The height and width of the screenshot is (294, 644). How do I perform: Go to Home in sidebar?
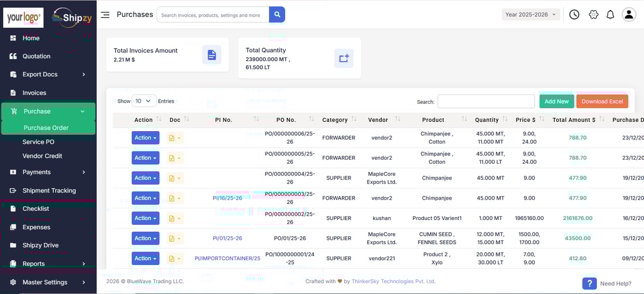point(31,38)
